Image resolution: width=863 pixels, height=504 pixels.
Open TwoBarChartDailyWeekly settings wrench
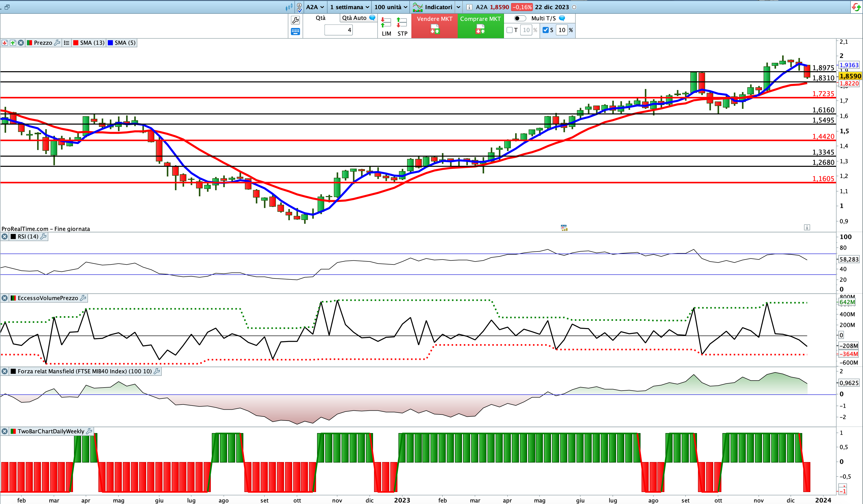pos(90,432)
